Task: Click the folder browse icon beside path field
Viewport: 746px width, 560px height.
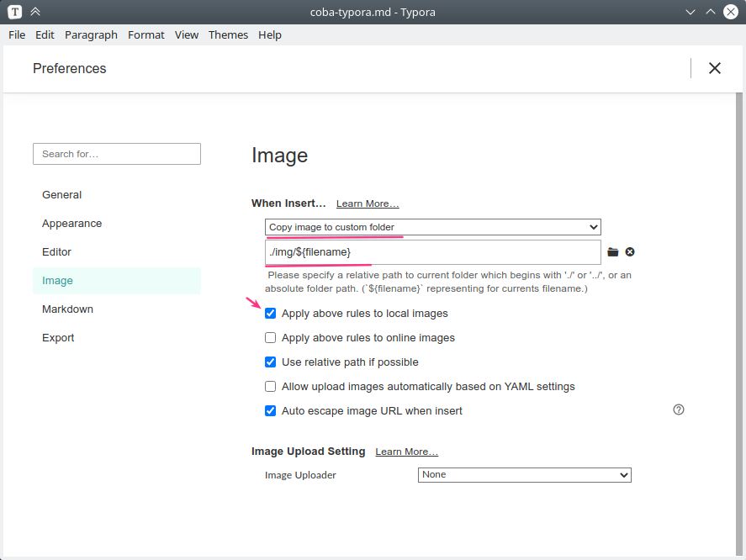Action: click(613, 252)
